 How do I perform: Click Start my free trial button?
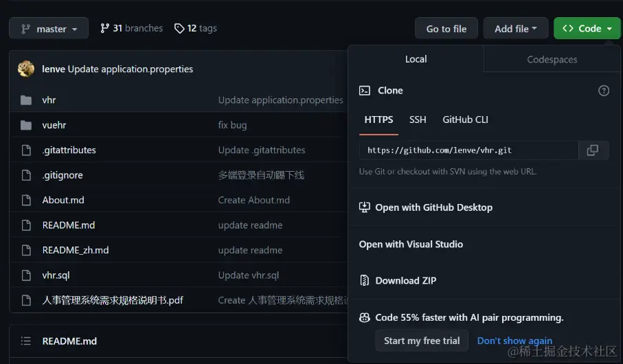tap(422, 341)
